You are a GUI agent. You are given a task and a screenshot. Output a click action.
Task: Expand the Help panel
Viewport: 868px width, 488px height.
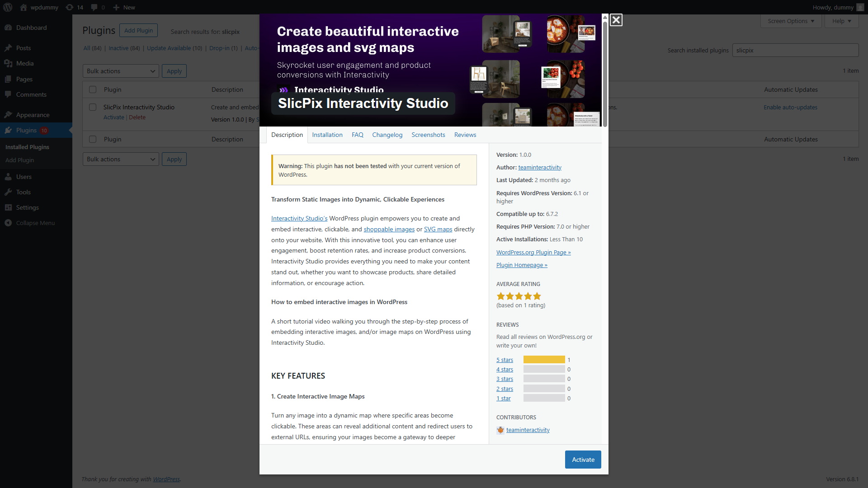pyautogui.click(x=841, y=21)
